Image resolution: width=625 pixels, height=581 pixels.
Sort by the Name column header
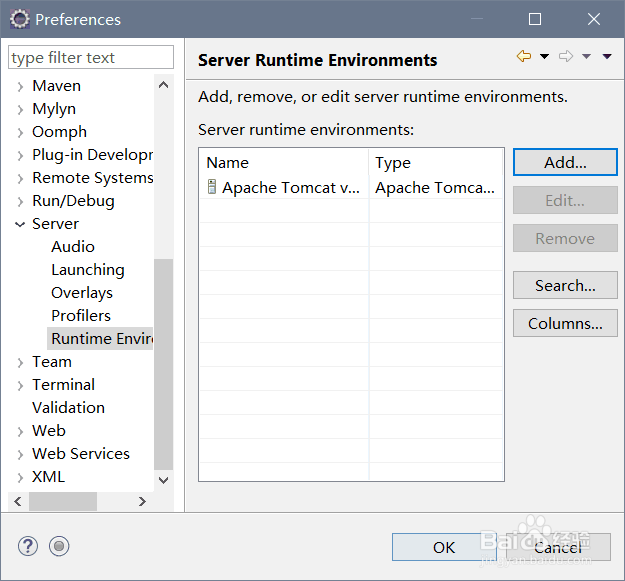coord(285,163)
